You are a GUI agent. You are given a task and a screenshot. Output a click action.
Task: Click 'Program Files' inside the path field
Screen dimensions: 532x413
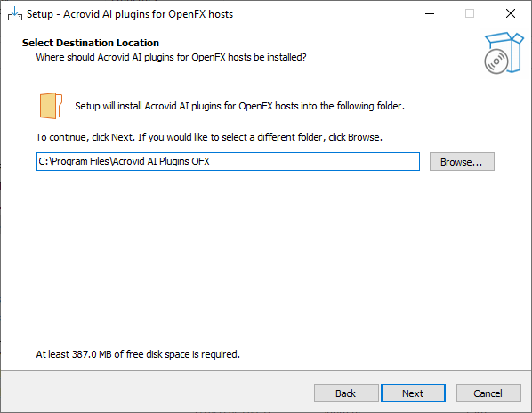(80, 161)
